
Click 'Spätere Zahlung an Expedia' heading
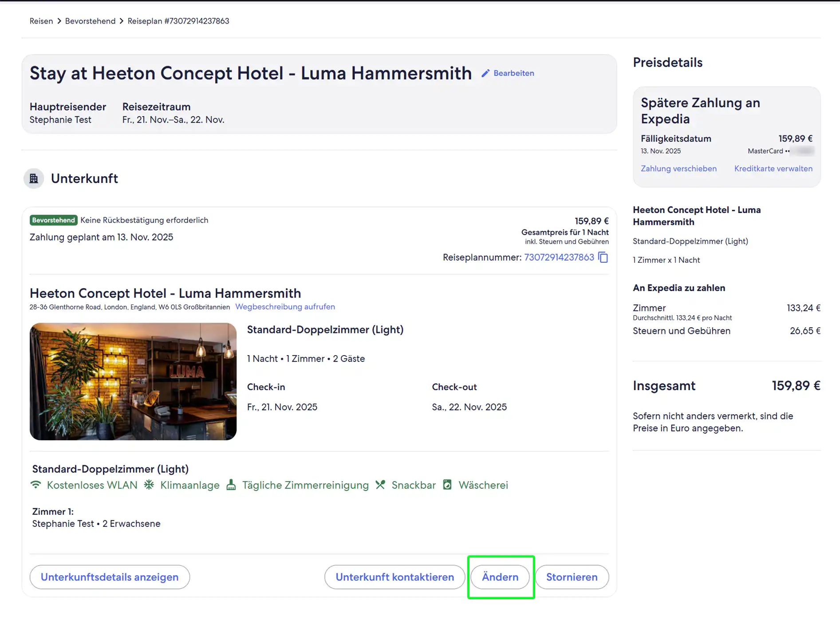point(701,111)
